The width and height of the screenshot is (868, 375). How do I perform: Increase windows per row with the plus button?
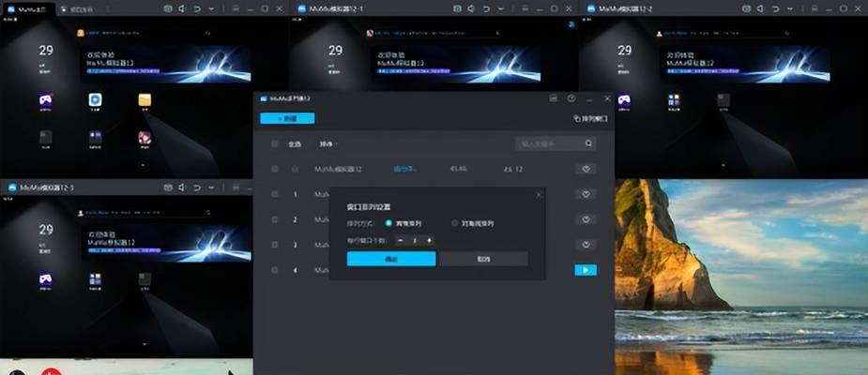coord(429,241)
